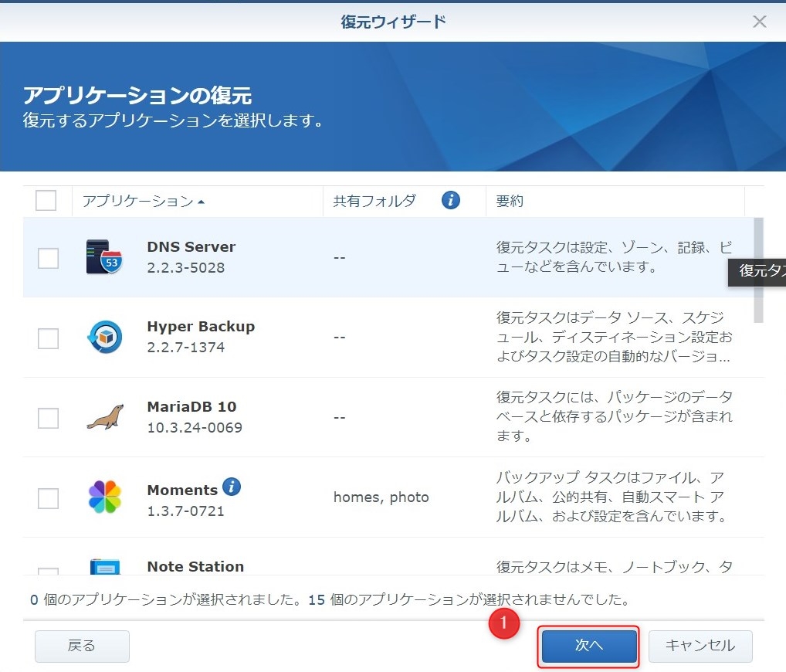
Task: Tick the Moments checkbox
Action: (x=48, y=498)
